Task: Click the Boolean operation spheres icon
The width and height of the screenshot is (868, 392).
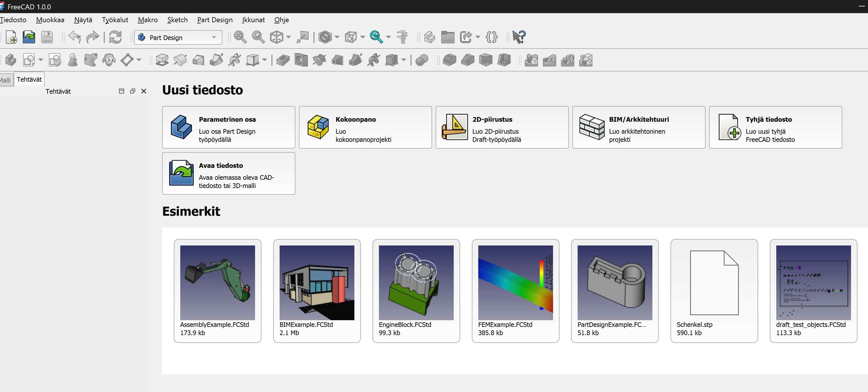Action: (x=422, y=60)
